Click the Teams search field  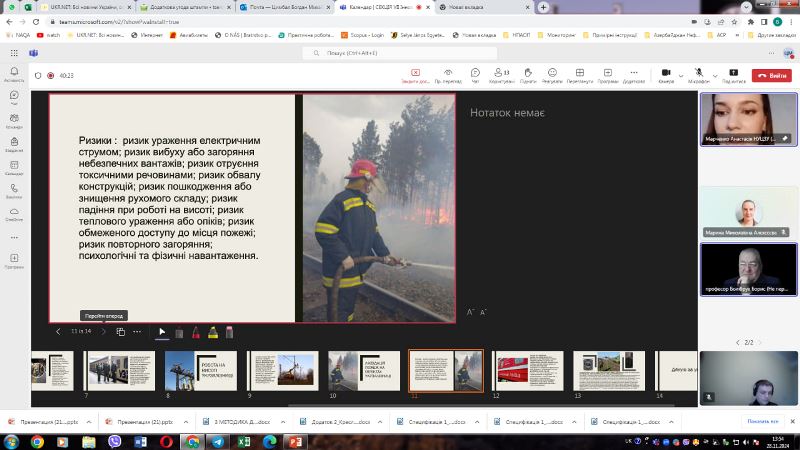point(399,53)
